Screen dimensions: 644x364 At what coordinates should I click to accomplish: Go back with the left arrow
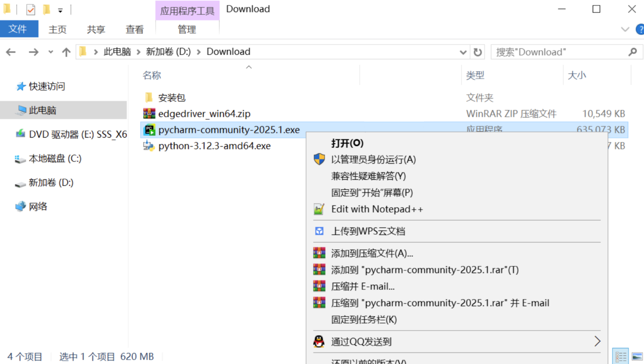pos(11,52)
